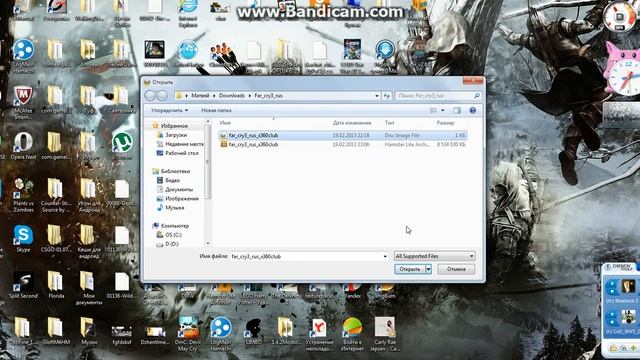
Task: Toggle the preview pane icon in the dialog toolbar
Action: tap(457, 110)
